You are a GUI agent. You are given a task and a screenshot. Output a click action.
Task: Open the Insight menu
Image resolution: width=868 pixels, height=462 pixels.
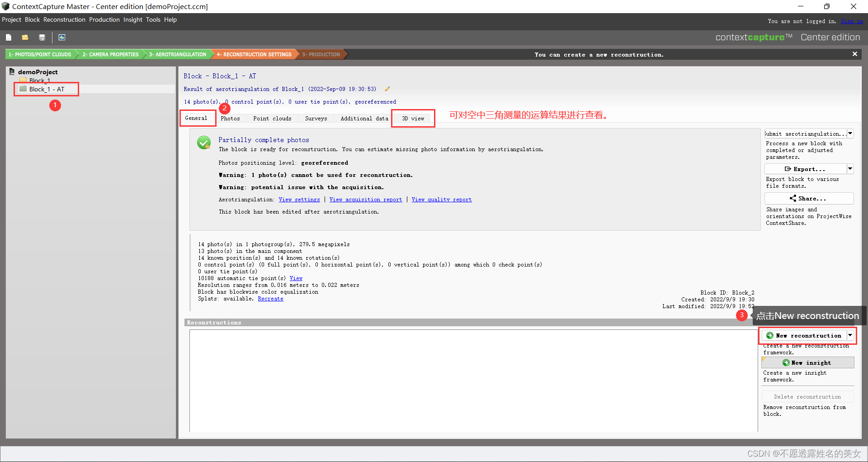[133, 19]
